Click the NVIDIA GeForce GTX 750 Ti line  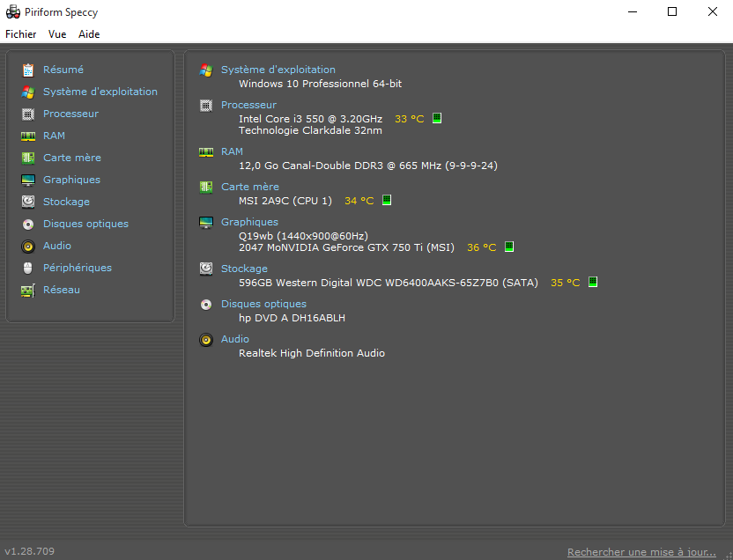[x=346, y=247]
